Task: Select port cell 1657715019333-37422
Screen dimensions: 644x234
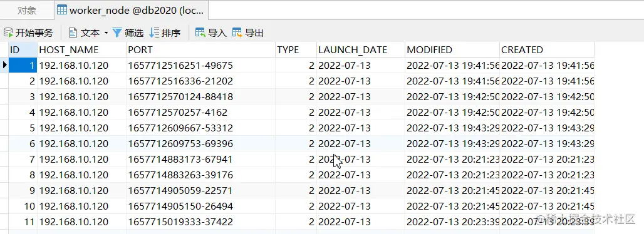Action: (x=201, y=221)
